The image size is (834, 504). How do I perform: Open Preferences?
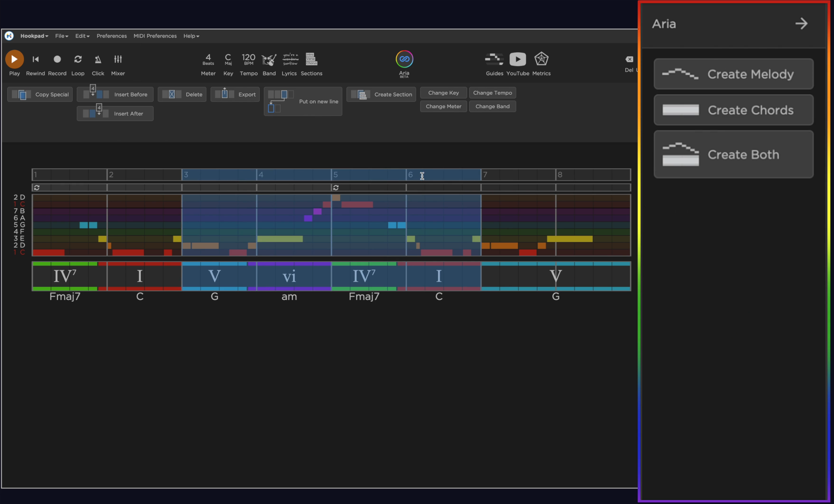112,36
